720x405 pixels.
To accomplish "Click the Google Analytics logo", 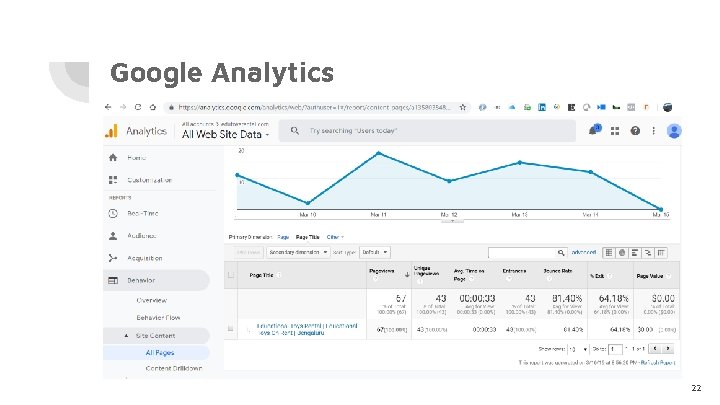I will coord(112,131).
